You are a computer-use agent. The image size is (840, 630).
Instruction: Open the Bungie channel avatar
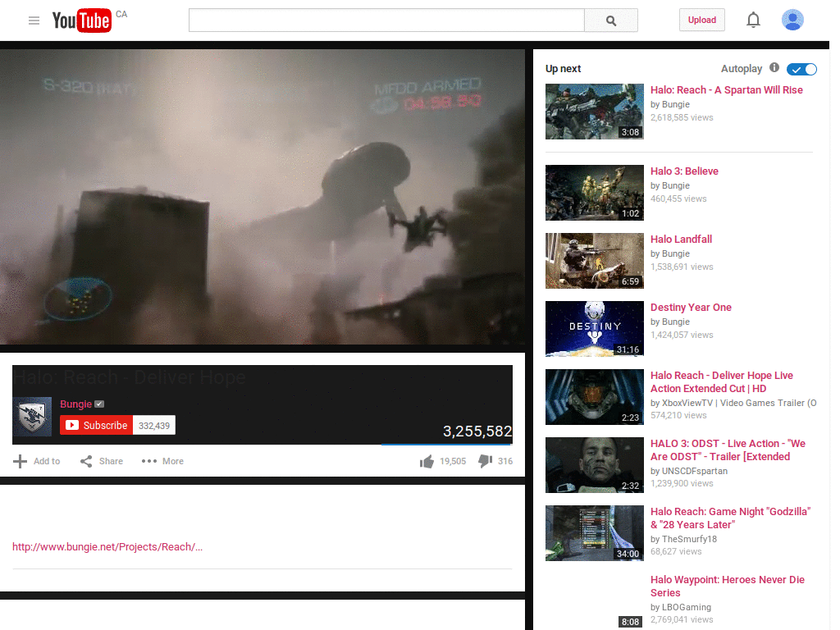[x=32, y=416]
